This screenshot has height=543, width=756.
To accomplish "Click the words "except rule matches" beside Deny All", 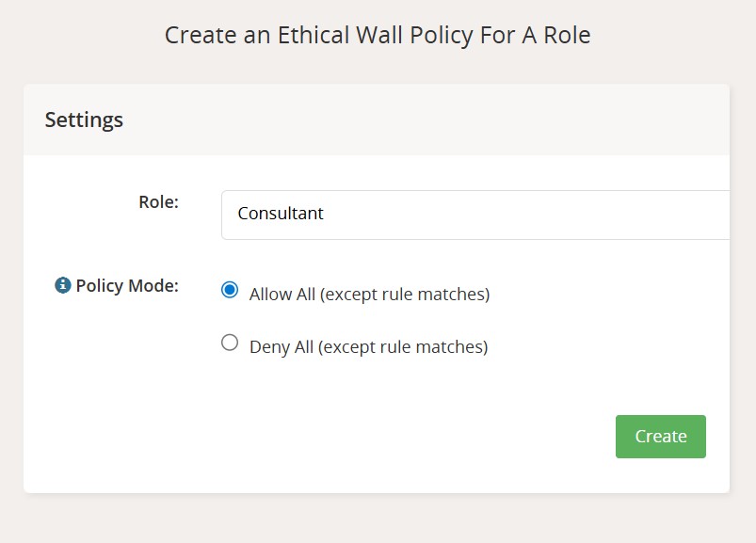I will coord(403,347).
